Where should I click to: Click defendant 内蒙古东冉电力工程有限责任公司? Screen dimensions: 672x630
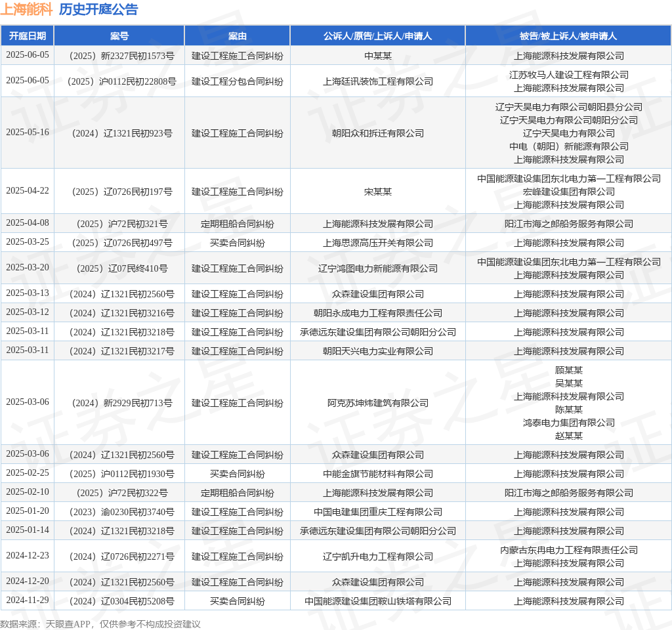coord(569,549)
